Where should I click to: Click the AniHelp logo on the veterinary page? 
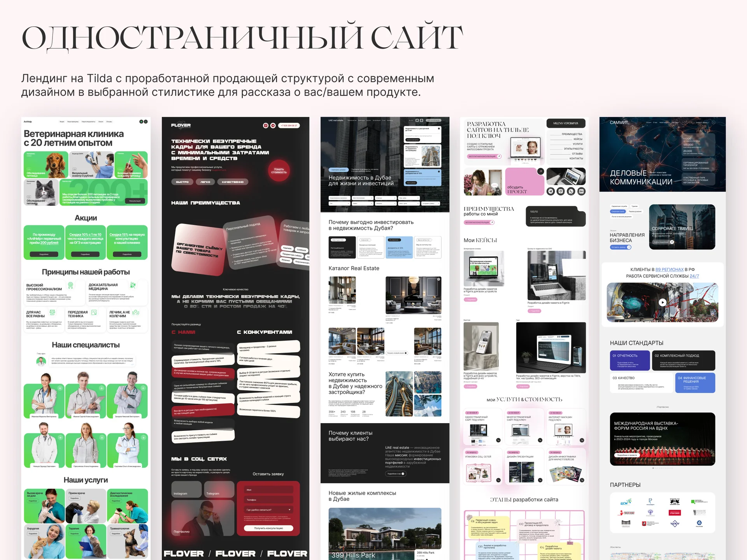pyautogui.click(x=28, y=122)
